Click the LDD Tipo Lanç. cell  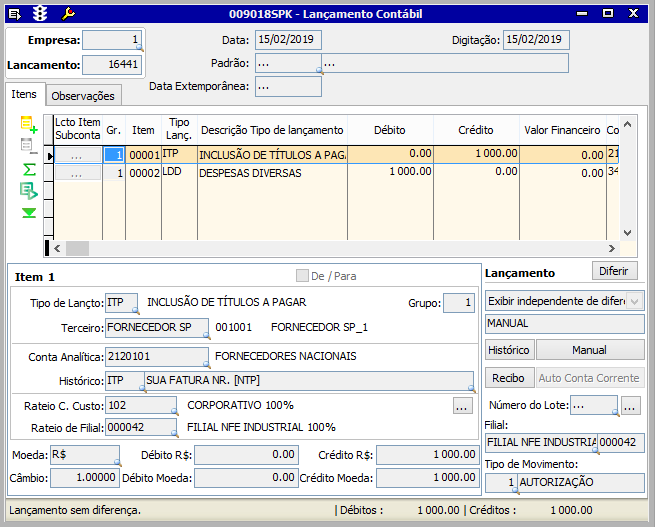pos(179,173)
